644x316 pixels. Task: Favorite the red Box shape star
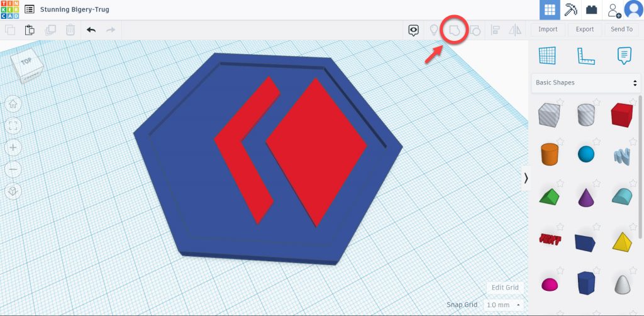[633, 103]
